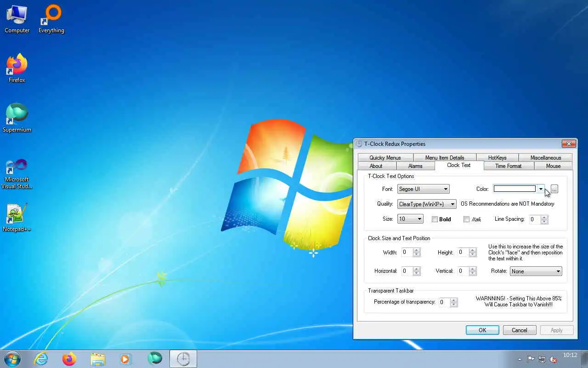
Task: Select the Microsoft Visual Studio shortcut
Action: (17, 174)
